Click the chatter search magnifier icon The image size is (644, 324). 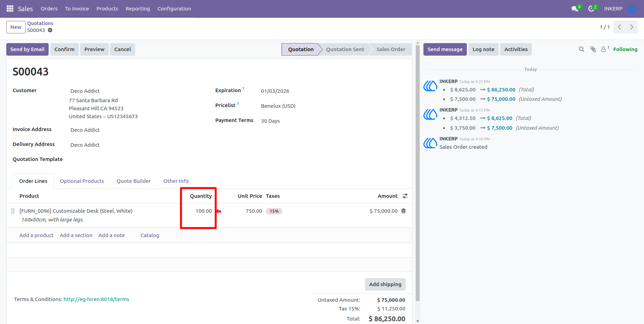tap(581, 49)
